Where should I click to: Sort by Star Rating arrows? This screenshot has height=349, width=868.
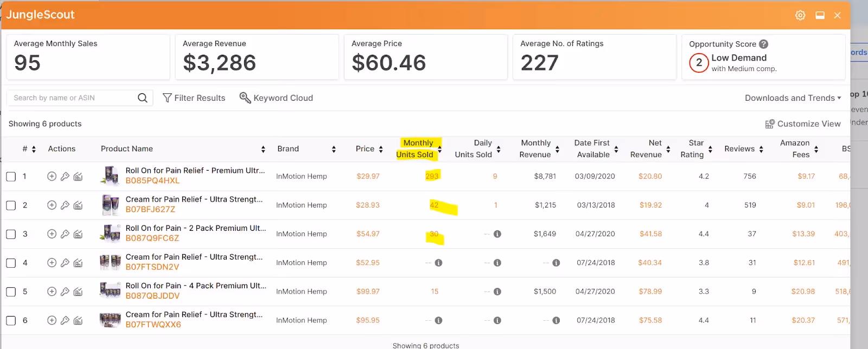pos(711,149)
